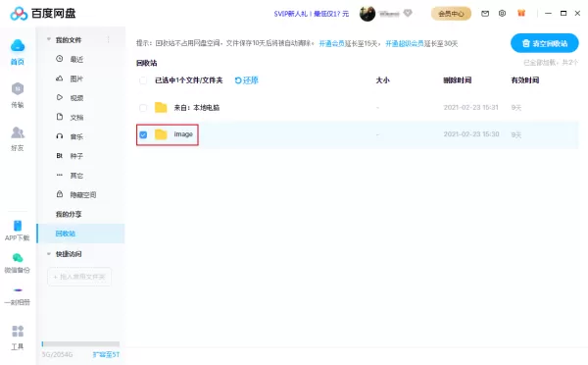The height and width of the screenshot is (365, 588).
Task: Click the 还原 restore button
Action: click(x=246, y=80)
